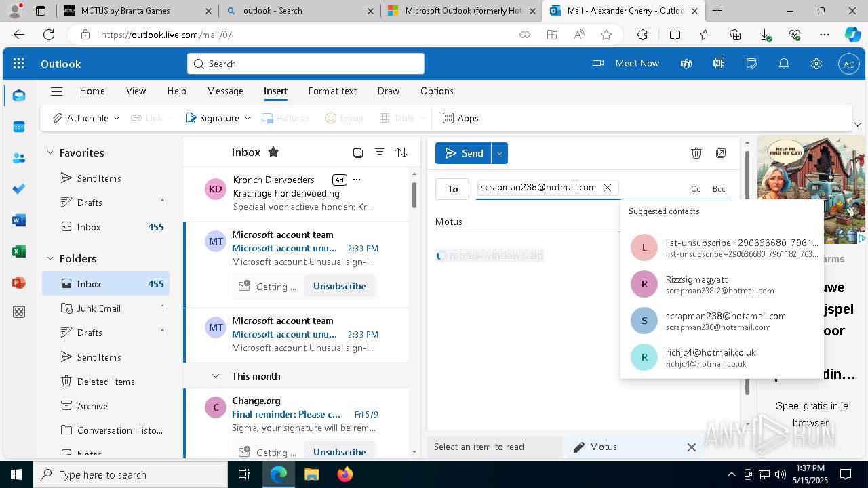Open the View ribbon tab
The image size is (868, 488).
click(x=136, y=91)
